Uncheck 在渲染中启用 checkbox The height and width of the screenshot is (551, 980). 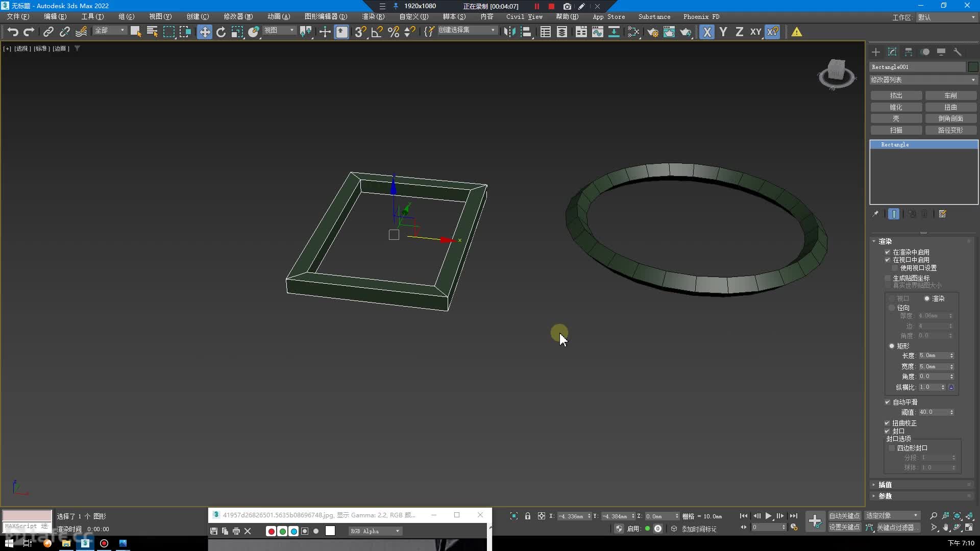point(888,252)
